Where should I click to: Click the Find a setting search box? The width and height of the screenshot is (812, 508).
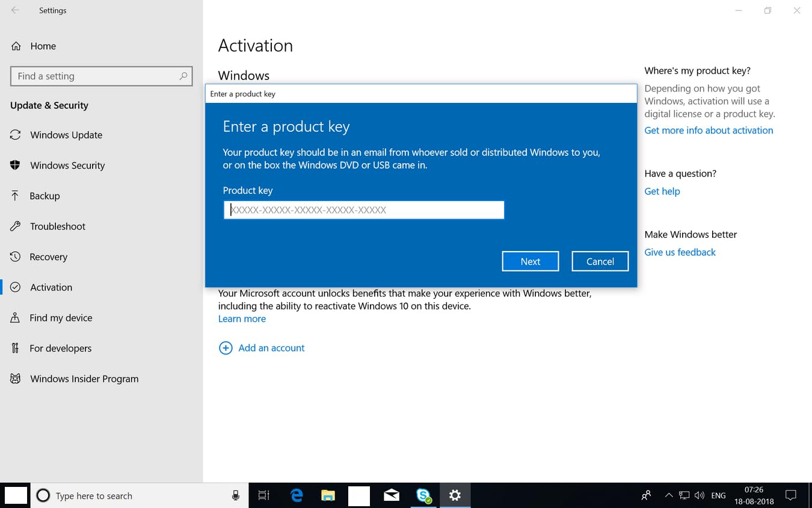(x=96, y=76)
